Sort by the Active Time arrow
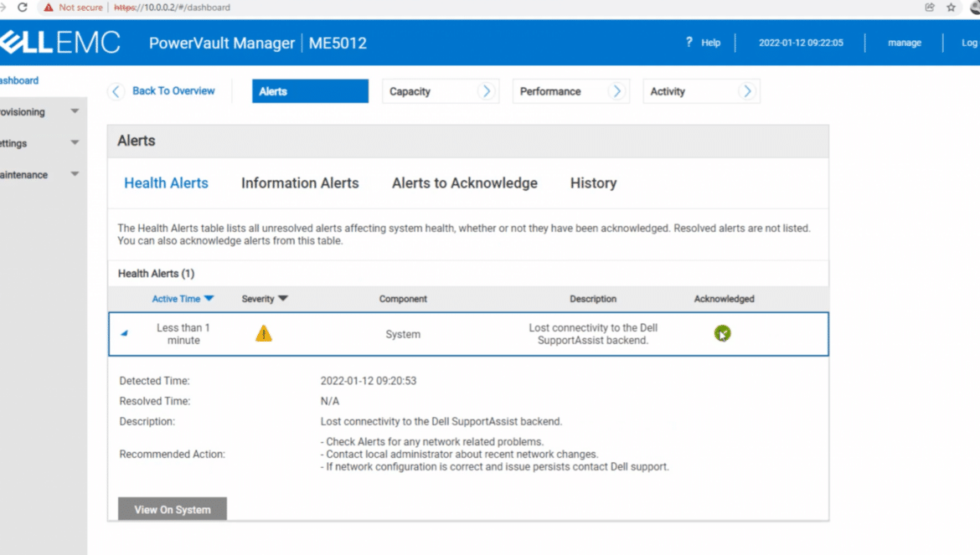This screenshot has width=980, height=555. point(209,298)
